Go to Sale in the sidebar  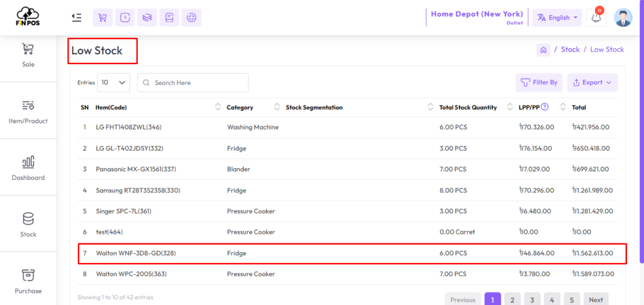(x=28, y=55)
